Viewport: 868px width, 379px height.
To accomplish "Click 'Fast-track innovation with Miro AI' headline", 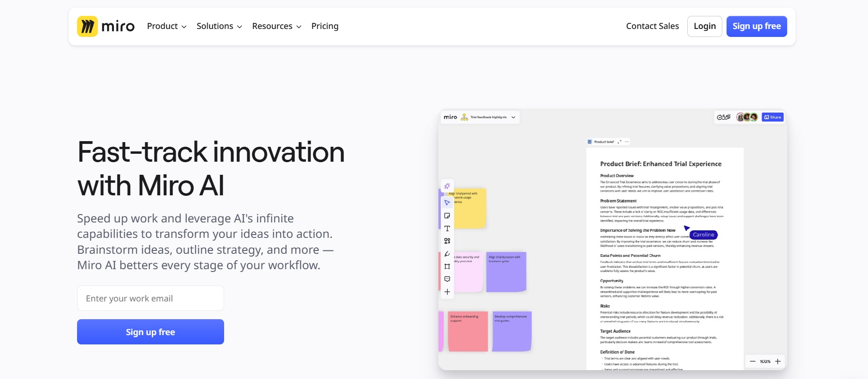I will pyautogui.click(x=211, y=168).
